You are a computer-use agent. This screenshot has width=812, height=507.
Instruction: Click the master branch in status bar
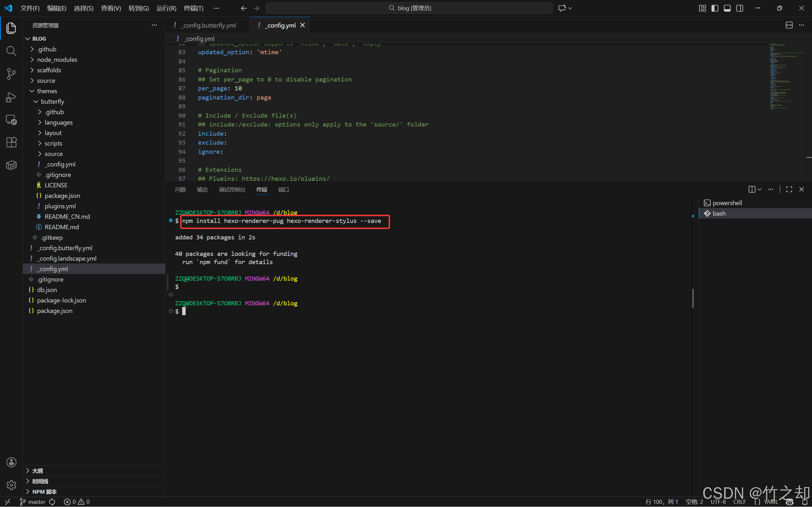(33, 502)
